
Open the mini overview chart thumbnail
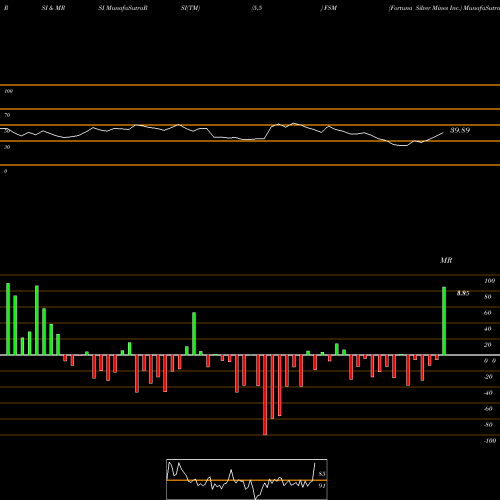[247, 479]
